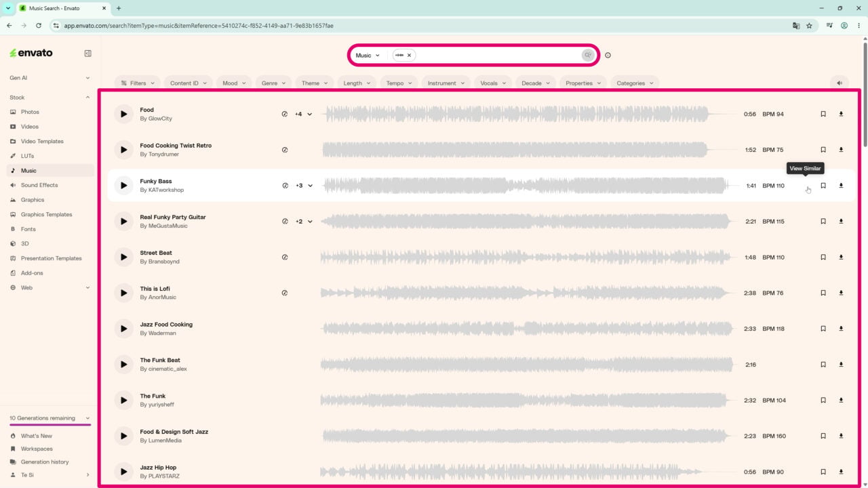This screenshot has width=868, height=488.
Task: Open the Instrument filter dropdown
Action: tap(446, 83)
